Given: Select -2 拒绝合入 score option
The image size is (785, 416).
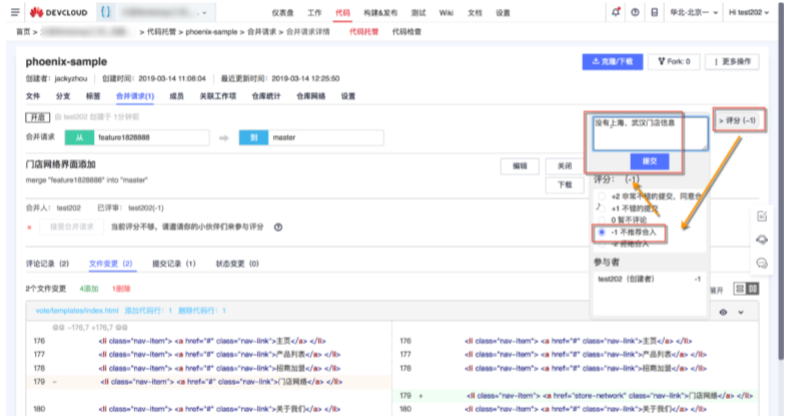Looking at the screenshot, I should [602, 244].
